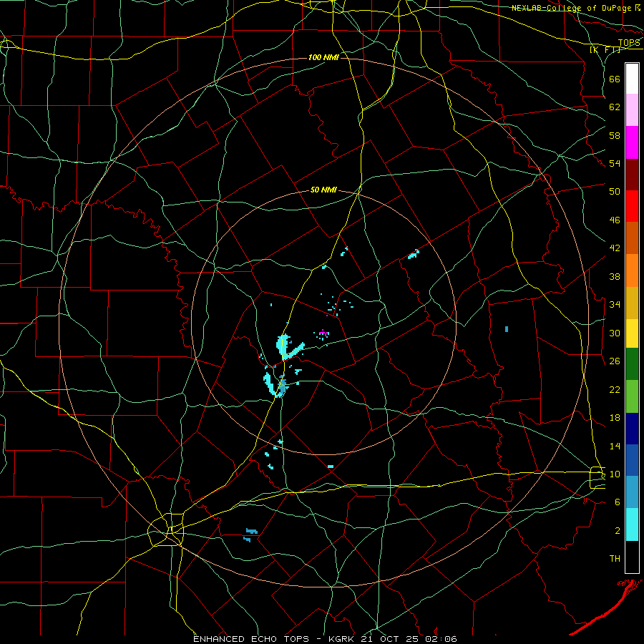This screenshot has width=644, height=644.
Task: Click the legend value "42"
Action: coord(615,248)
